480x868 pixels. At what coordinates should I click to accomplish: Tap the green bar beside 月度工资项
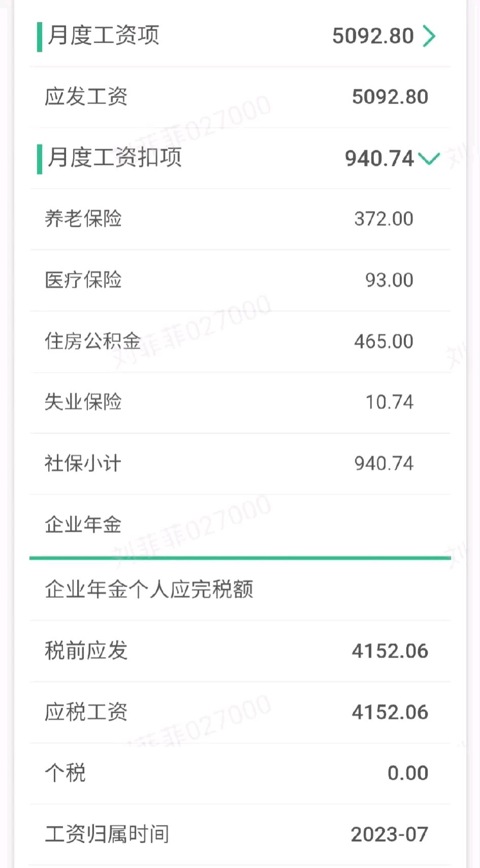click(x=39, y=35)
